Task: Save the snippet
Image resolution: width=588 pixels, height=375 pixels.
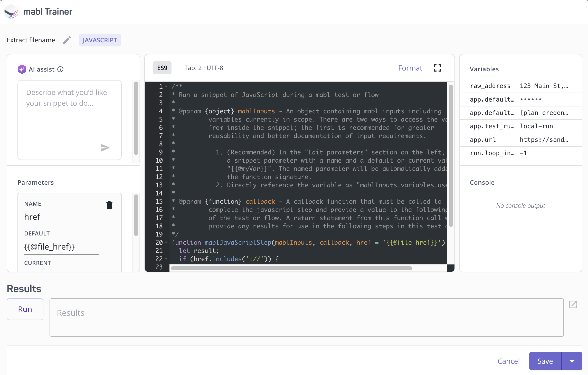Action: [x=545, y=361]
